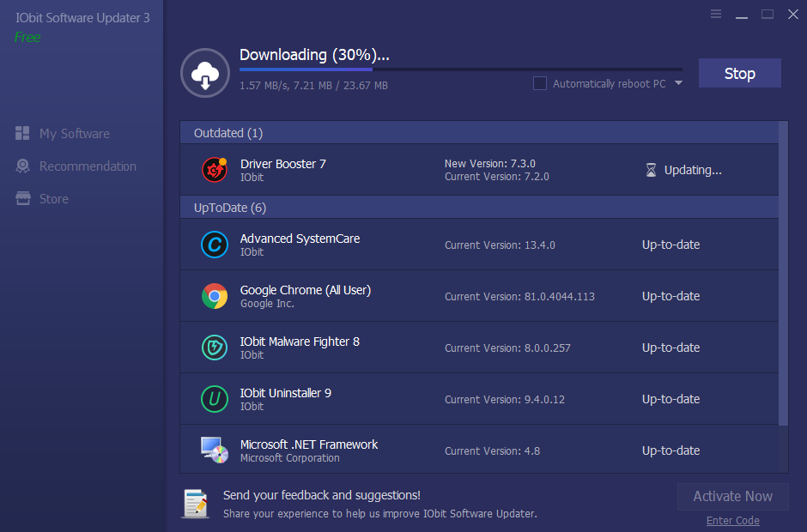Viewport: 807px width, 532px height.
Task: Select the IObit Uninstaller 9 name
Action: tap(286, 393)
